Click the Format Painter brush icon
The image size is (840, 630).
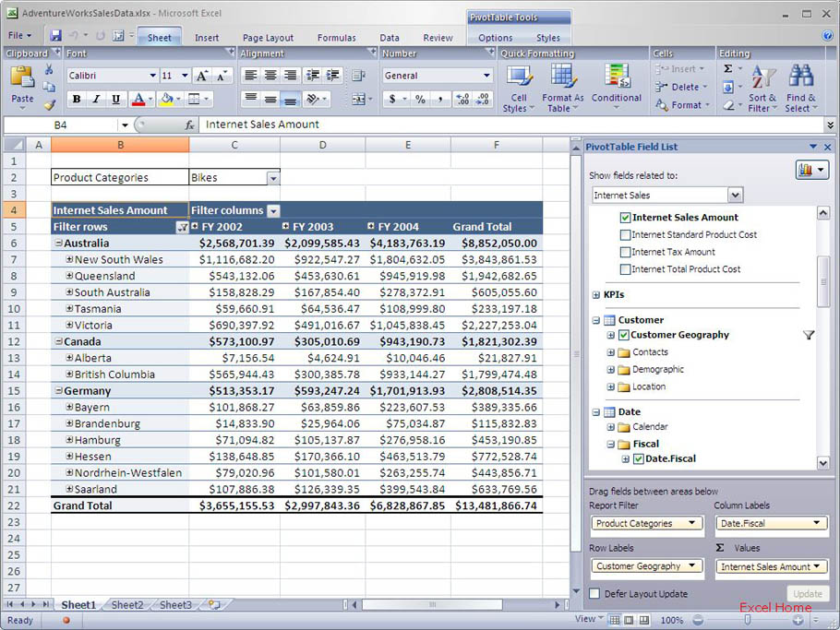click(49, 105)
